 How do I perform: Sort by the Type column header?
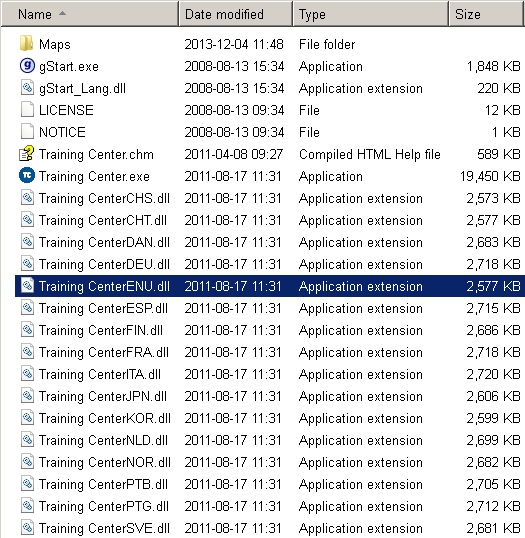[371, 14]
